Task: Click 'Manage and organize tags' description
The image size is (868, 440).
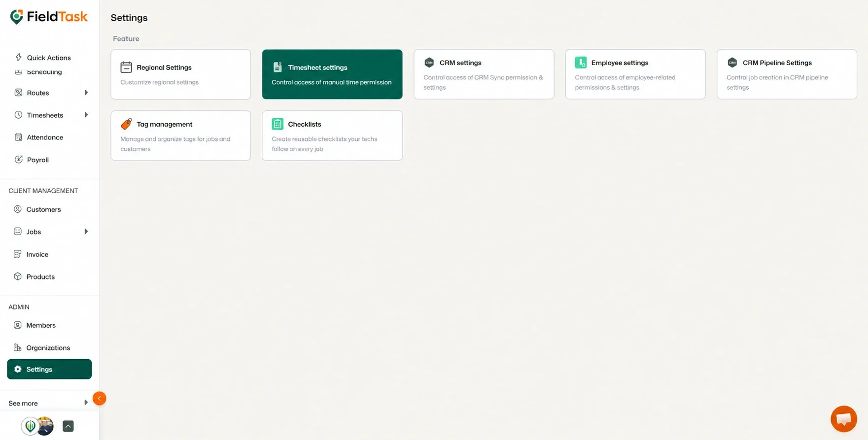Action: point(175,144)
